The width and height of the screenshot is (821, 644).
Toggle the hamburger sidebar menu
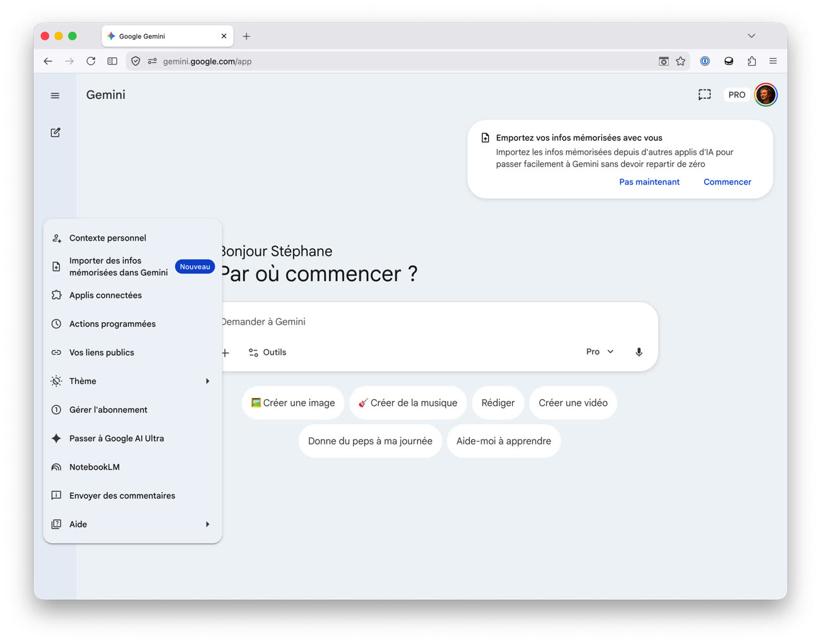(x=55, y=95)
